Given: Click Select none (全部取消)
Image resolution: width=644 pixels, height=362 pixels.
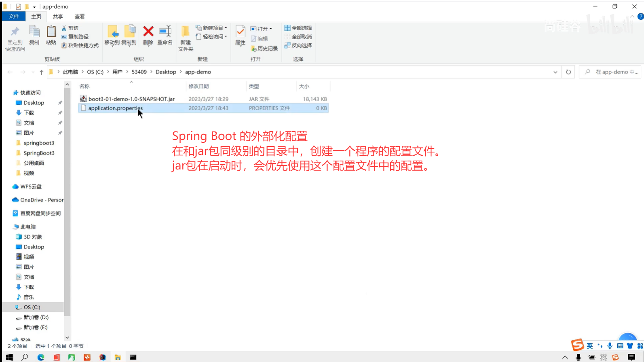Looking at the screenshot, I should point(298,36).
